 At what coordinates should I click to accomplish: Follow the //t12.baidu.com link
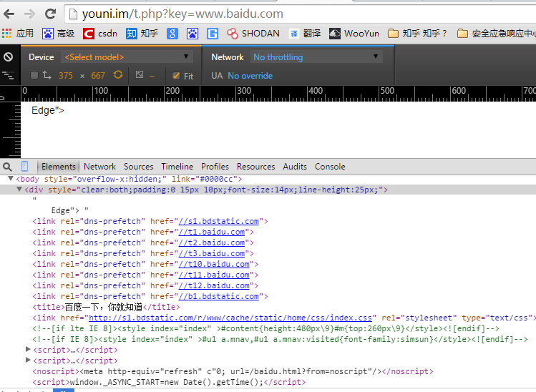coord(214,285)
